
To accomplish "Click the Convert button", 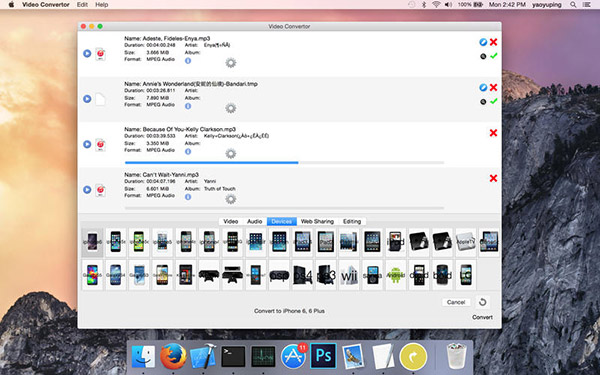I will coord(482,317).
